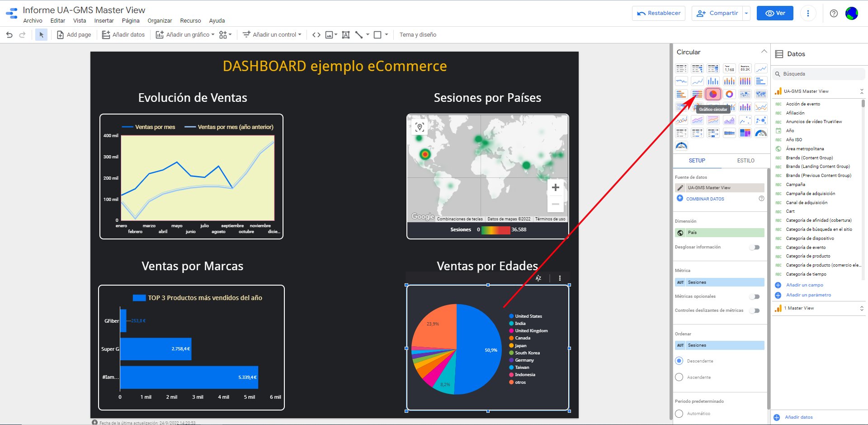This screenshot has height=425, width=868.
Task: Open the Archivo menu
Action: coord(33,21)
